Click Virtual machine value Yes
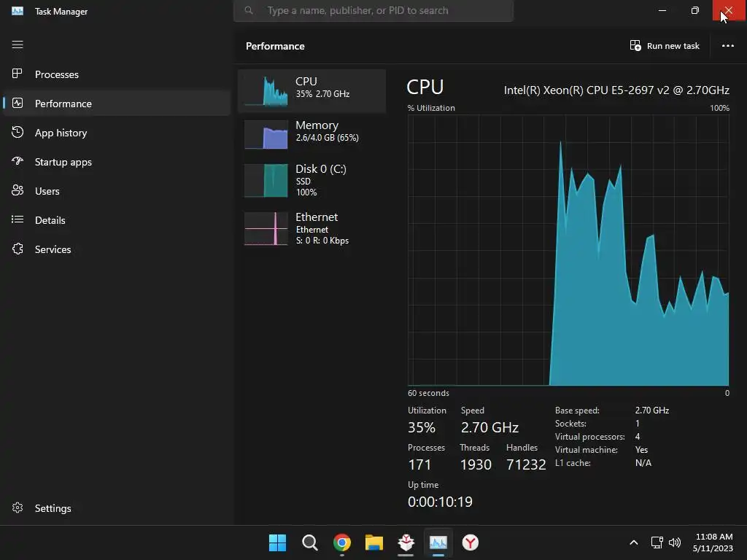This screenshot has height=560, width=747. click(x=641, y=449)
